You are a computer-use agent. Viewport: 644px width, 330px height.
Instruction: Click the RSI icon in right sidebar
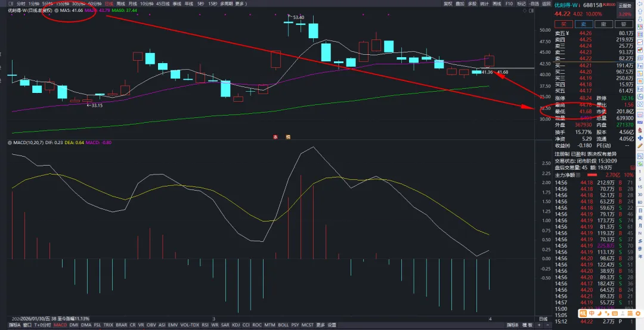pos(640,122)
